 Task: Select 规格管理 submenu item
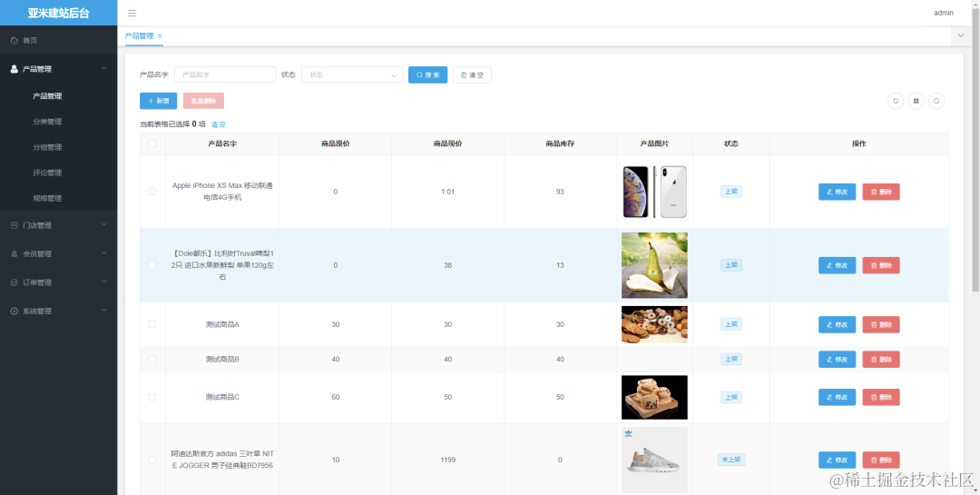coord(58,198)
